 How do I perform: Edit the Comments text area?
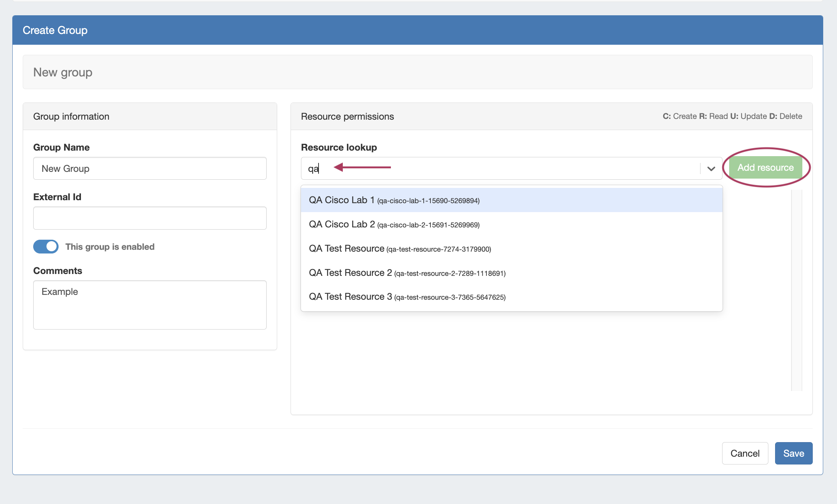click(150, 305)
